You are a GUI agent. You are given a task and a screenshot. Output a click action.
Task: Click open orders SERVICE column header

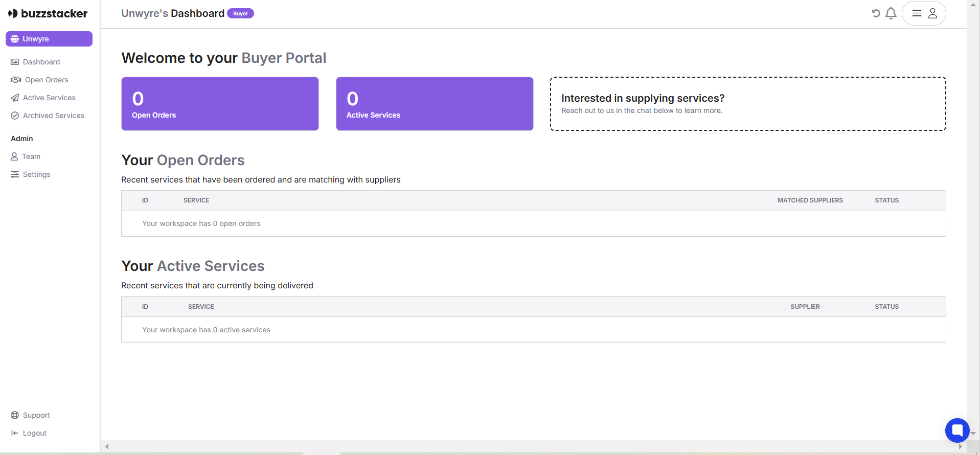(196, 200)
